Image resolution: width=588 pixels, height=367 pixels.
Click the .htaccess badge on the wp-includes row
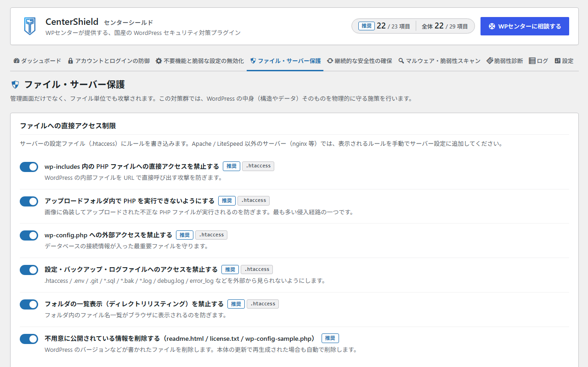point(258,166)
